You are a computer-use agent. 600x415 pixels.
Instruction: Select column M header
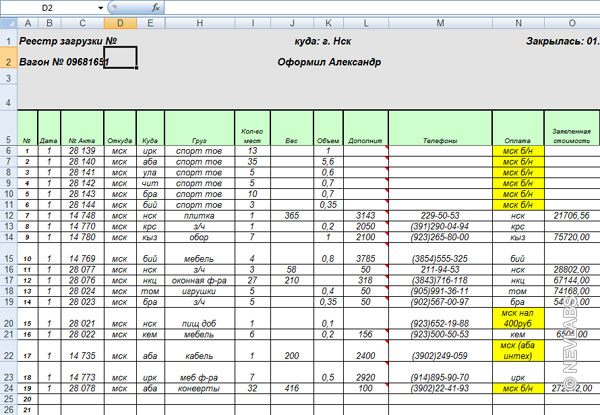440,23
